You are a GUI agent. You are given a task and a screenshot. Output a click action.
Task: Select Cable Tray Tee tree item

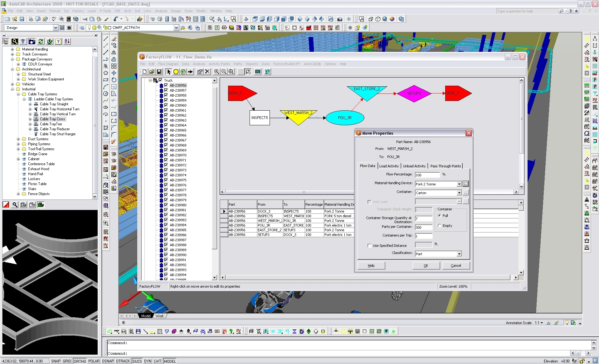pos(51,124)
